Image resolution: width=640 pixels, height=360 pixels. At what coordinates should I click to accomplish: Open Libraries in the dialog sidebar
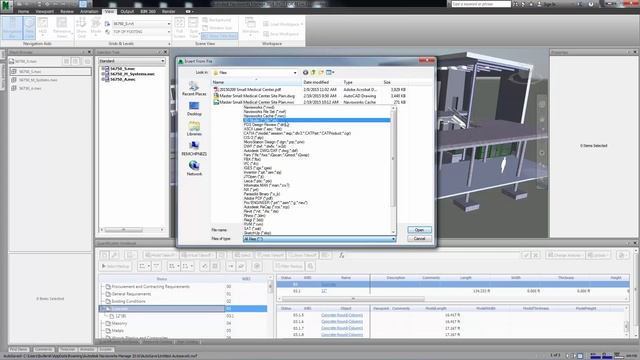(194, 129)
